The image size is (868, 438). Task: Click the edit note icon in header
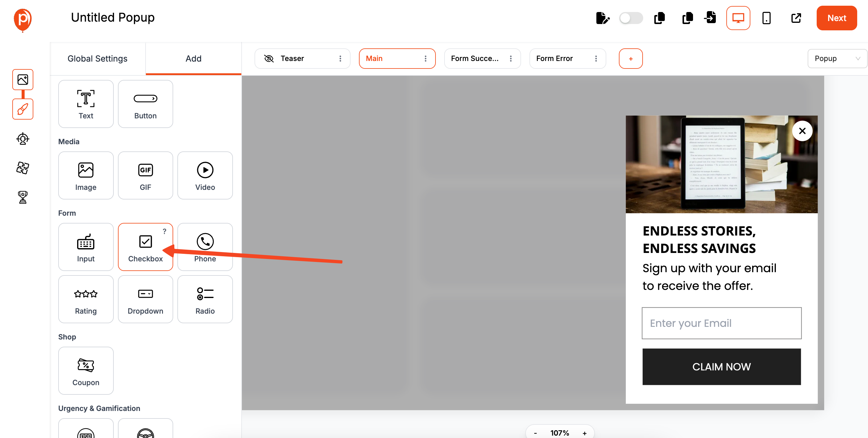point(602,18)
